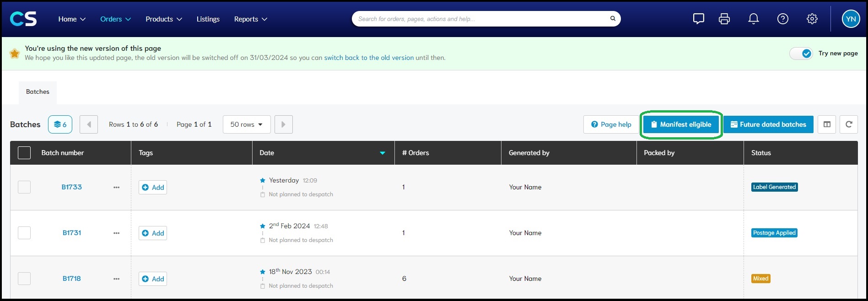Click the refresh batches icon

click(x=848, y=124)
